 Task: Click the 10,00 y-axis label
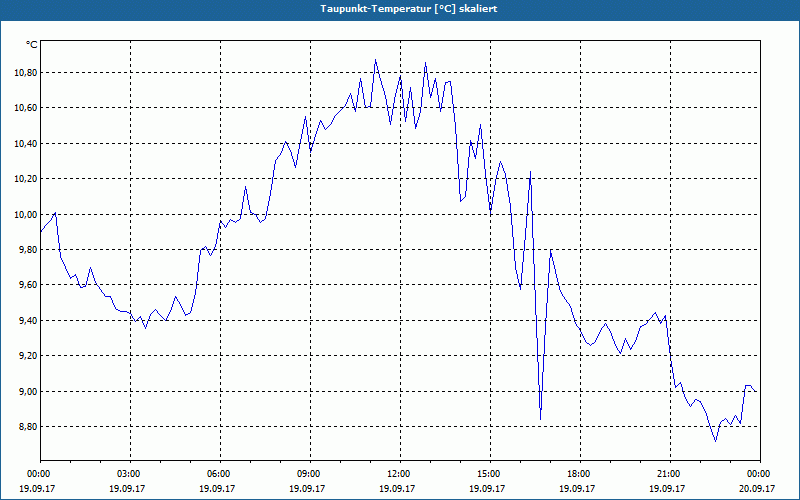pyautogui.click(x=26, y=215)
